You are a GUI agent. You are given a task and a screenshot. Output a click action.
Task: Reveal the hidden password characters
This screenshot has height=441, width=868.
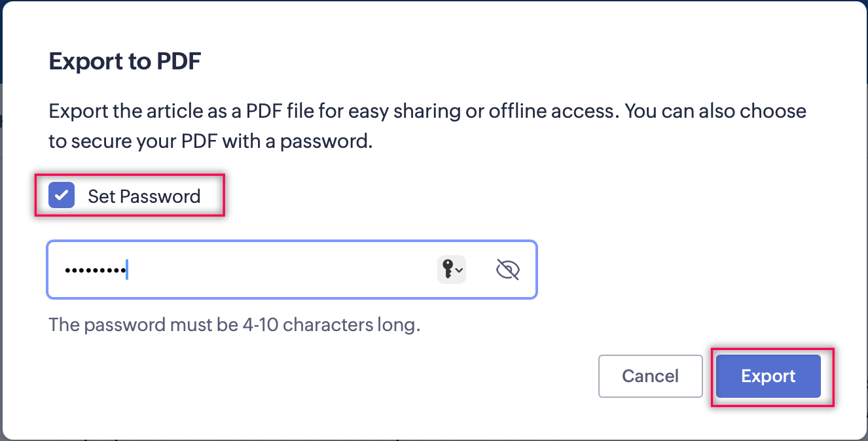tap(507, 270)
